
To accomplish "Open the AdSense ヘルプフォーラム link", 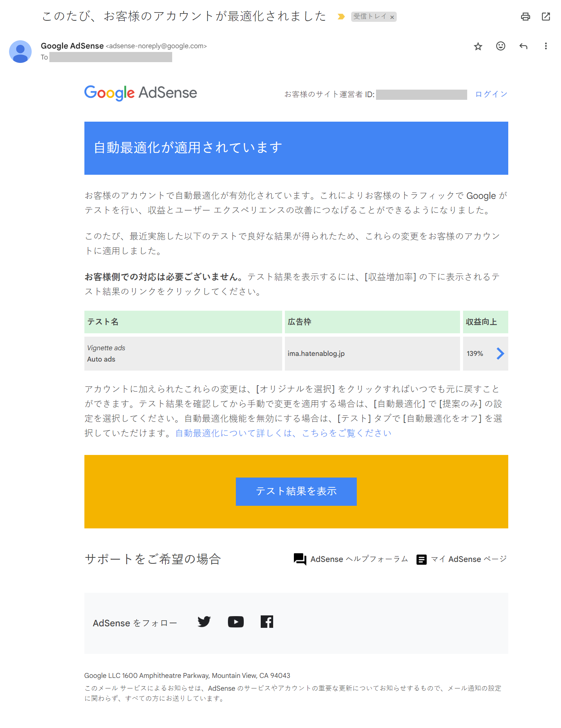I will point(351,559).
